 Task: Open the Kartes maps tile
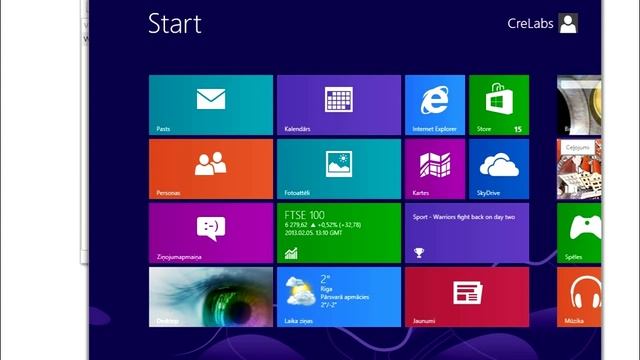tap(435, 169)
